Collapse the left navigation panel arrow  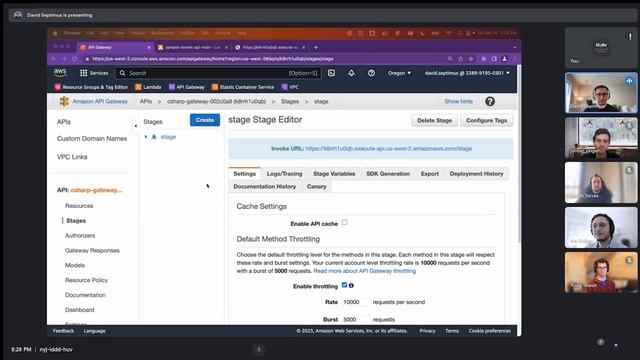click(x=136, y=126)
